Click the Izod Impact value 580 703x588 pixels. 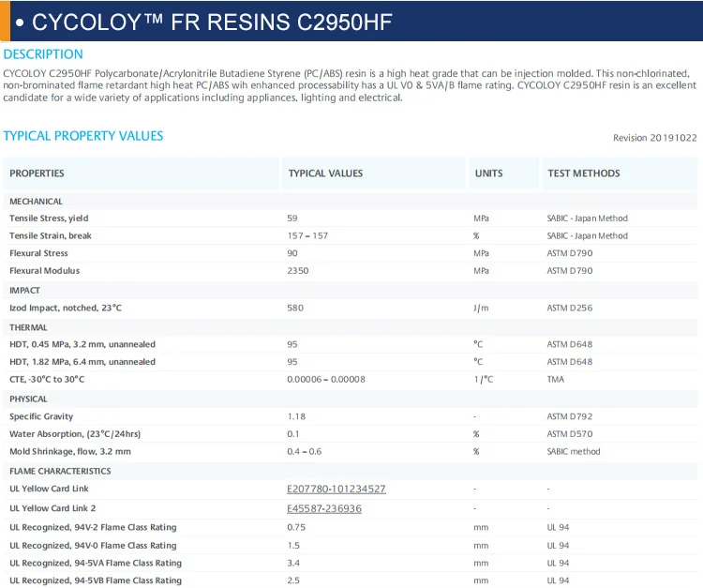295,309
